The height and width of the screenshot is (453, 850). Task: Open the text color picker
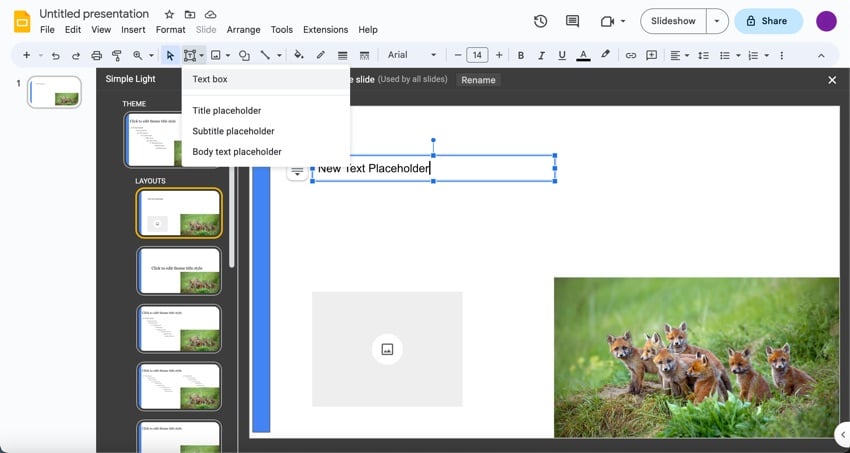(583, 55)
